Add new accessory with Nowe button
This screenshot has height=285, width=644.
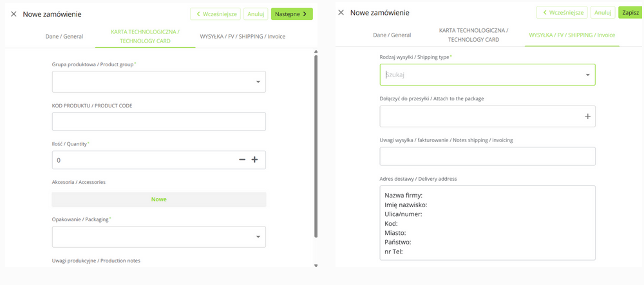pyautogui.click(x=159, y=199)
